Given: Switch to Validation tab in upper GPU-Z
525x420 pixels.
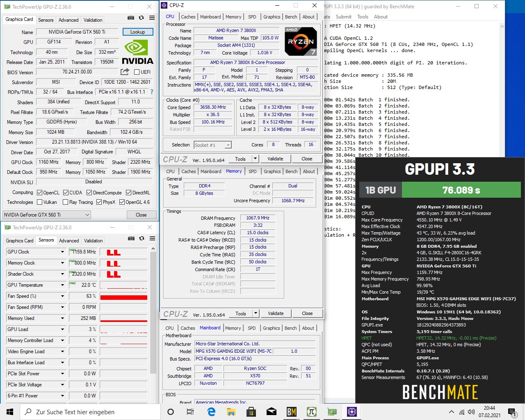Looking at the screenshot, I should pyautogui.click(x=93, y=20).
